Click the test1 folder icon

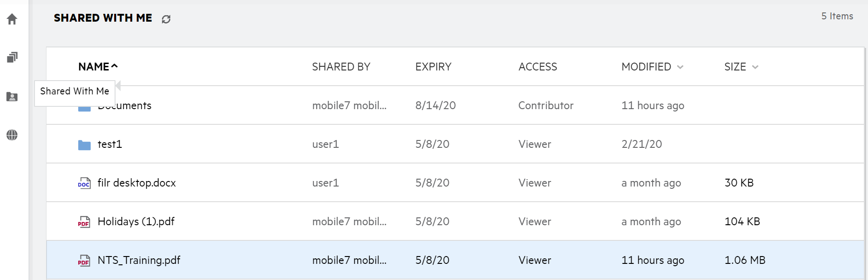[84, 145]
